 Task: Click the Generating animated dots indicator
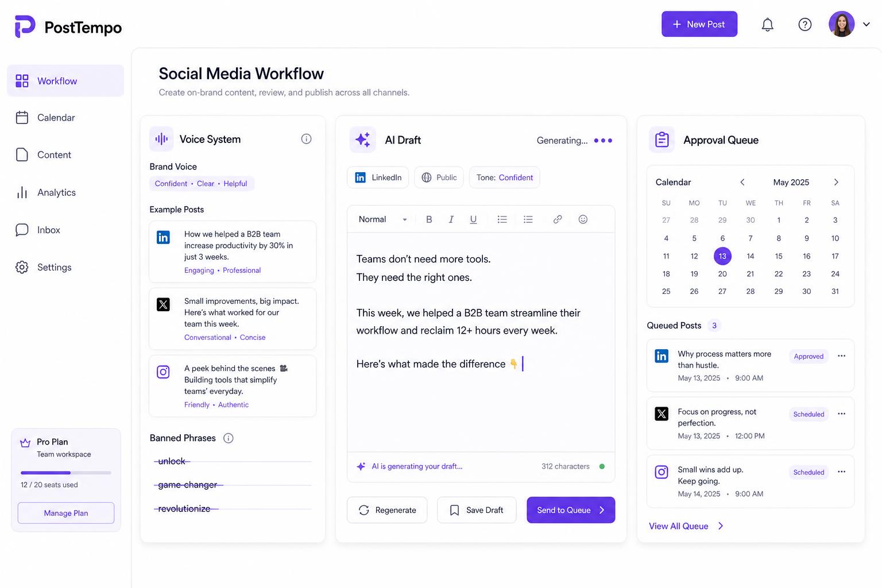pyautogui.click(x=603, y=140)
